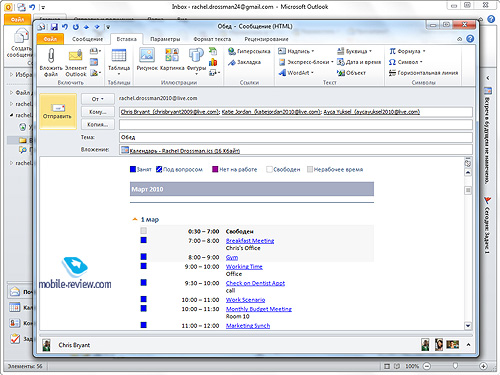Click the Свободен white legend box
This screenshot has width=500, height=375.
pyautogui.click(x=269, y=169)
